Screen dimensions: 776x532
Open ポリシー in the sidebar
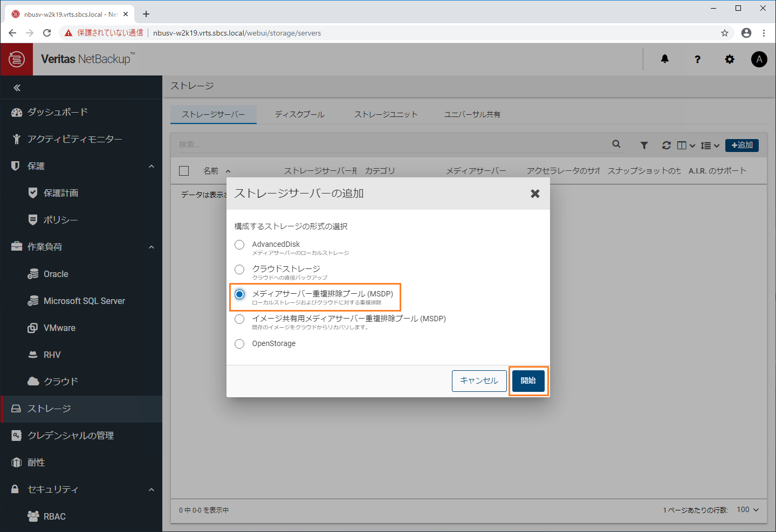[x=60, y=220]
